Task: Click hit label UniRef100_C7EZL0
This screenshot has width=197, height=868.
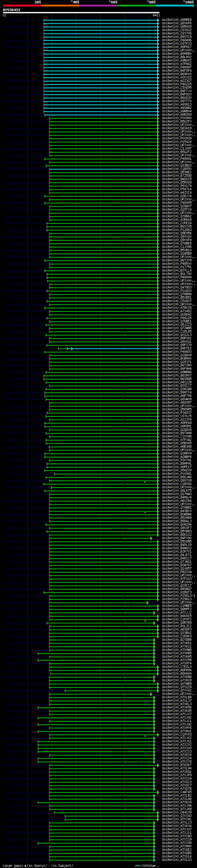Action: [177, 667]
